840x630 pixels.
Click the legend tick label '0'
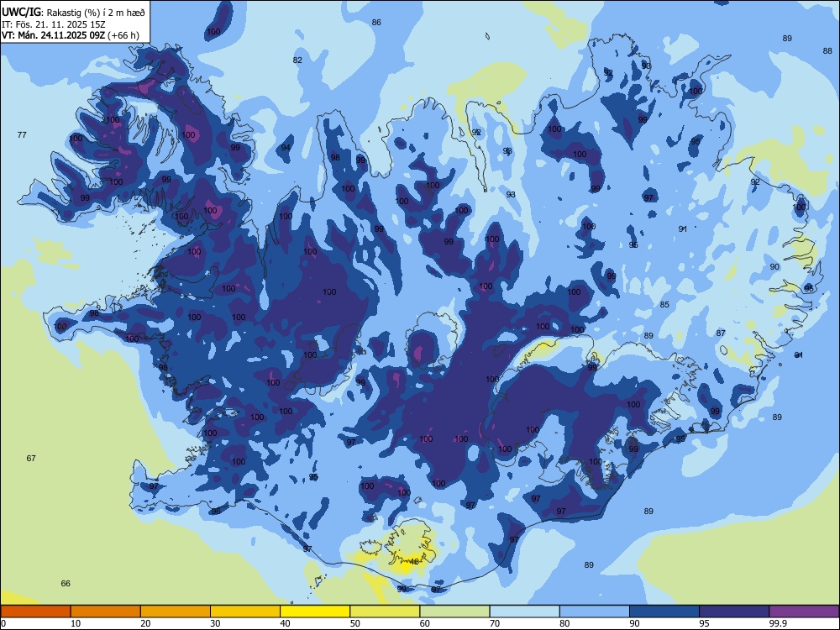[3, 623]
